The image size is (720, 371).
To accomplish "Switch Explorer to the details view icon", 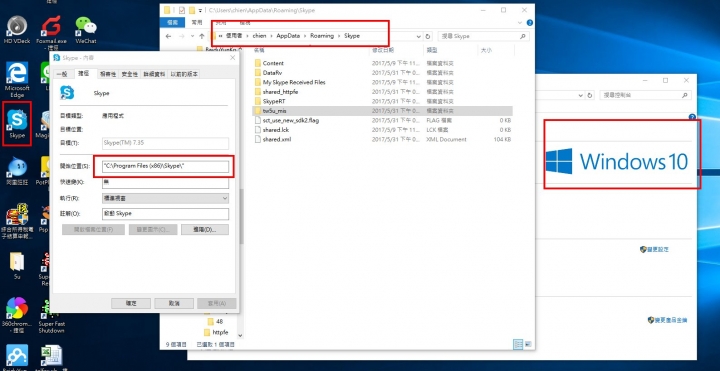I will tap(518, 343).
